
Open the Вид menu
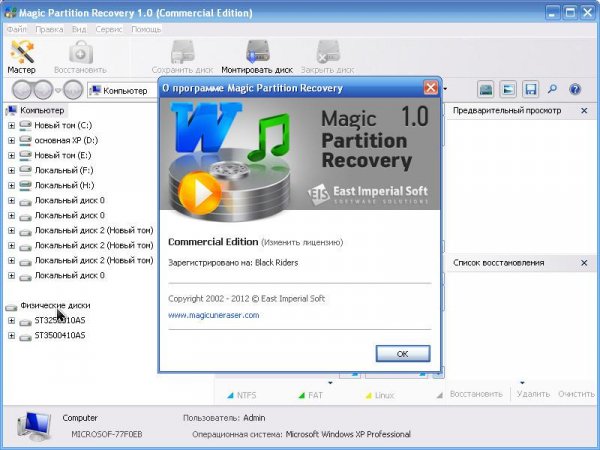[79, 29]
